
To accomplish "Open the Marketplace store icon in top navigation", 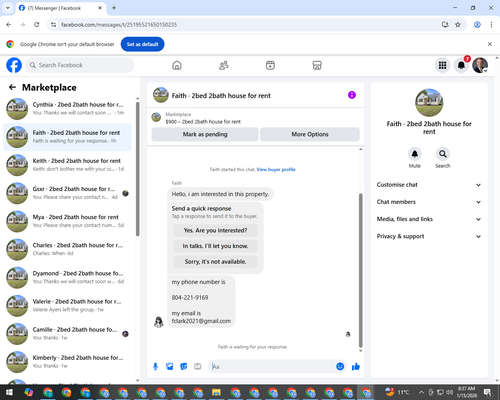I will [317, 65].
